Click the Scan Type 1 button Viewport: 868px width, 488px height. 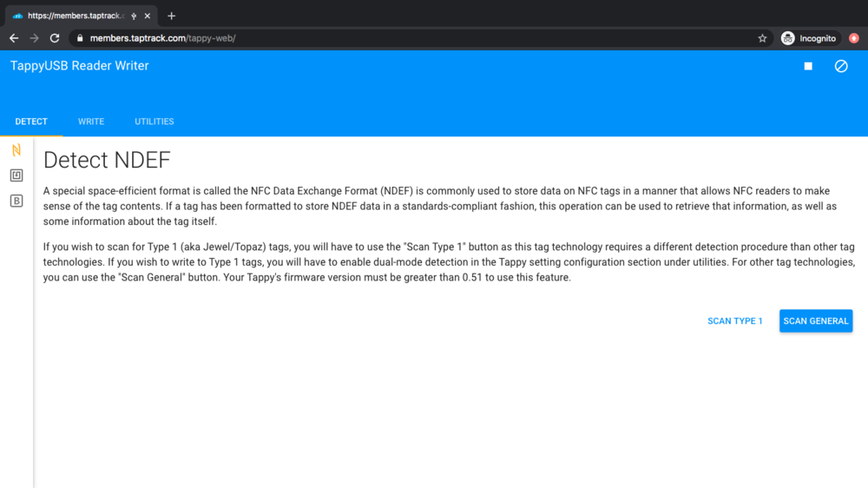click(734, 320)
